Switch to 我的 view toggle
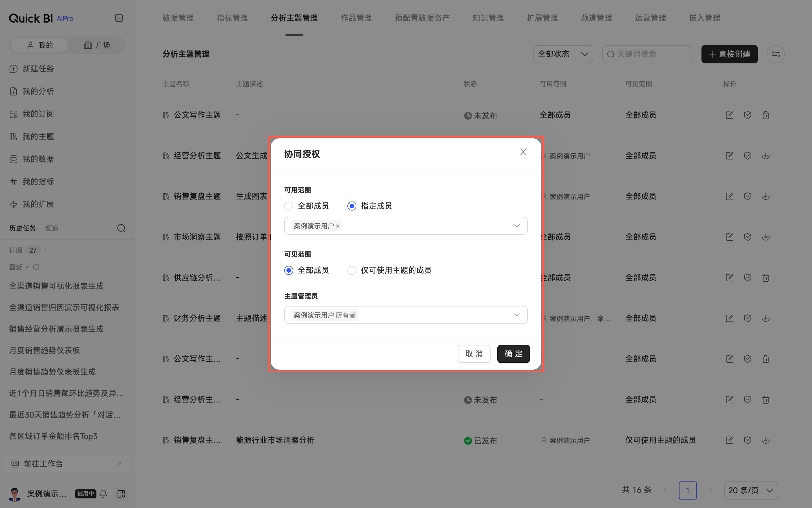812x508 pixels. [39, 45]
